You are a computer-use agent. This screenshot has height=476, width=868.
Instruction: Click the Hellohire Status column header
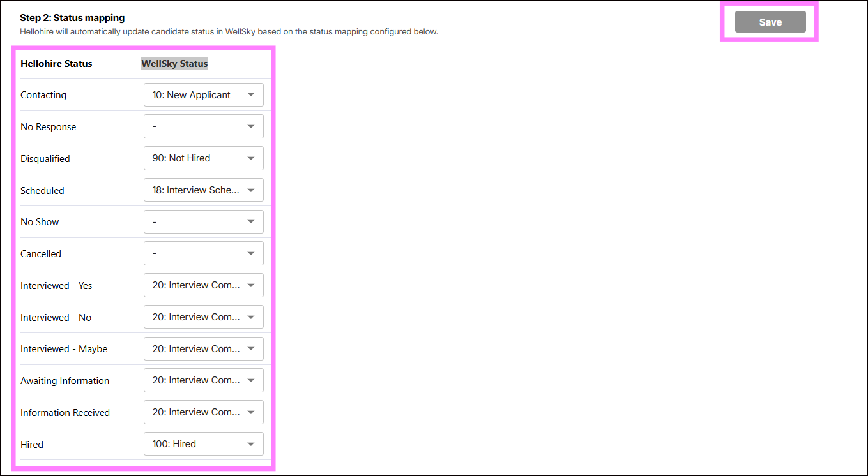[56, 64]
